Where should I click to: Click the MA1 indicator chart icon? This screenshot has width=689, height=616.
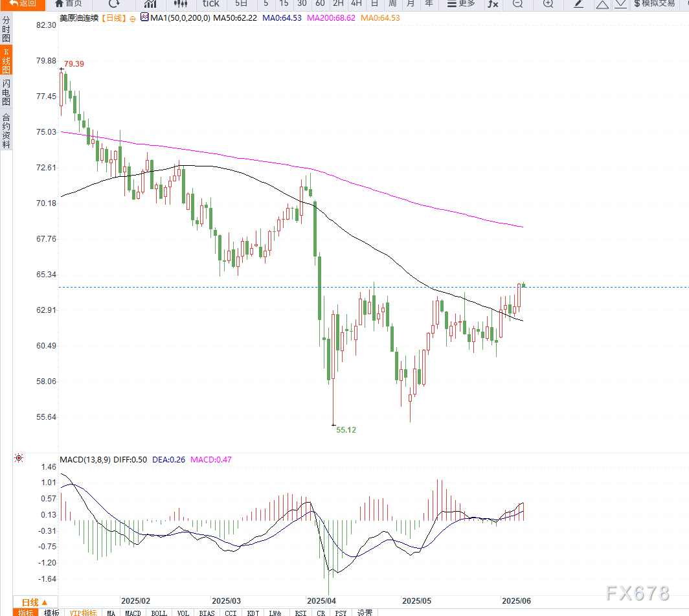[x=144, y=17]
